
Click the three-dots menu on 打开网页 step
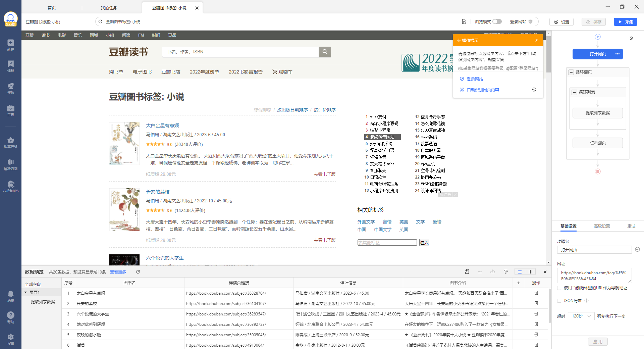(618, 54)
